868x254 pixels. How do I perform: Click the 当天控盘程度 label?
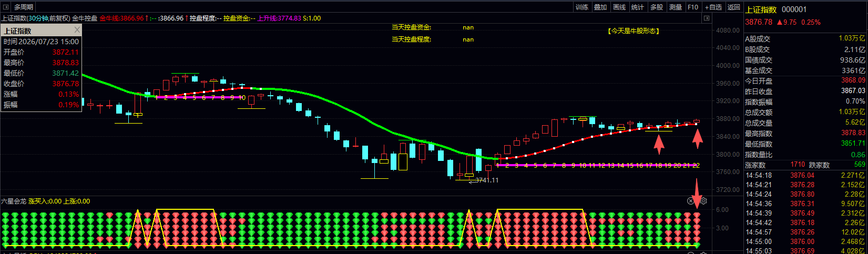(x=412, y=39)
